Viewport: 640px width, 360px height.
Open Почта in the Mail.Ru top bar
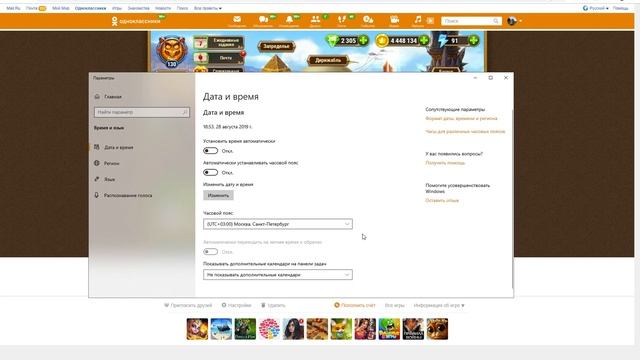point(31,8)
